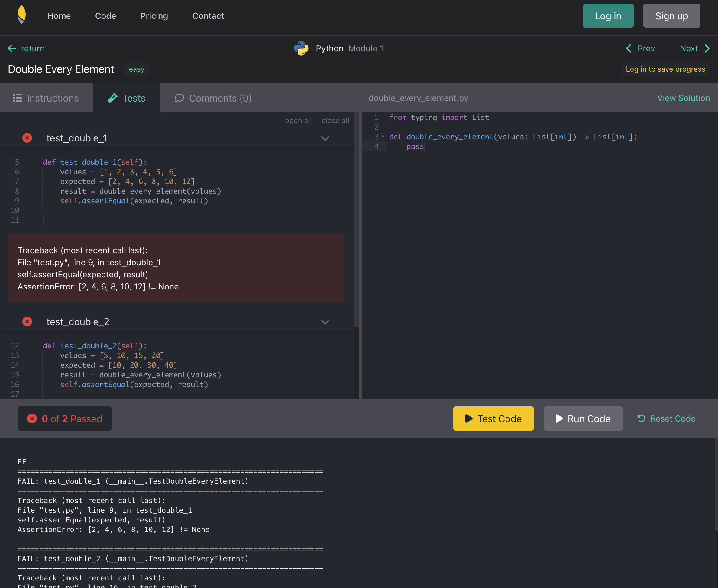Click the easy difficulty badge
Image resolution: width=718 pixels, height=588 pixels.
[137, 69]
